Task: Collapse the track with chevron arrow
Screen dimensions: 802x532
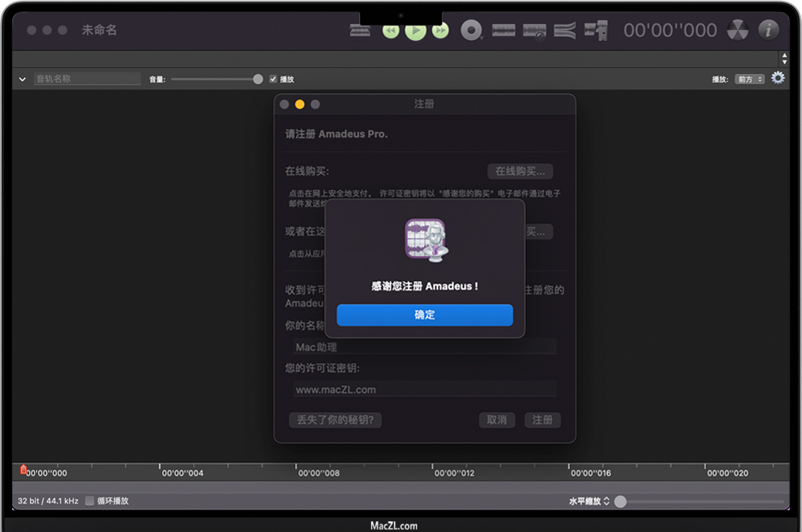Action: [x=22, y=79]
